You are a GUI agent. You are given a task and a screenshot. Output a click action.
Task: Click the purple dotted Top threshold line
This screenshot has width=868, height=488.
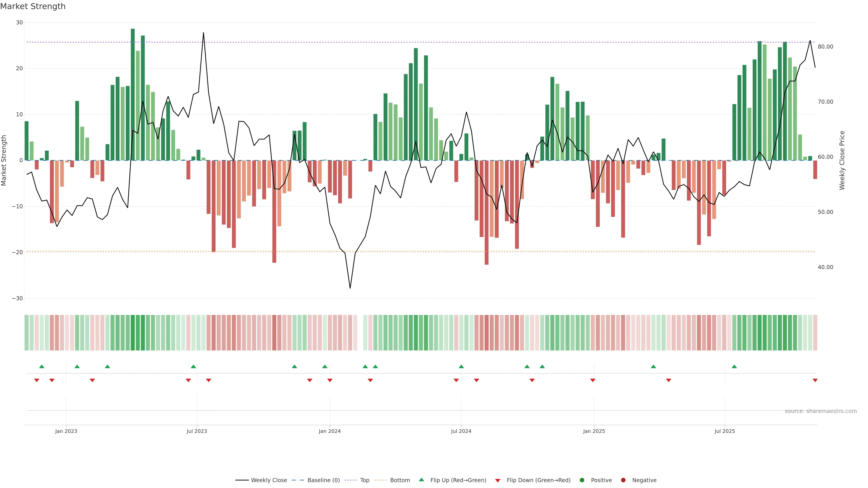(337, 42)
